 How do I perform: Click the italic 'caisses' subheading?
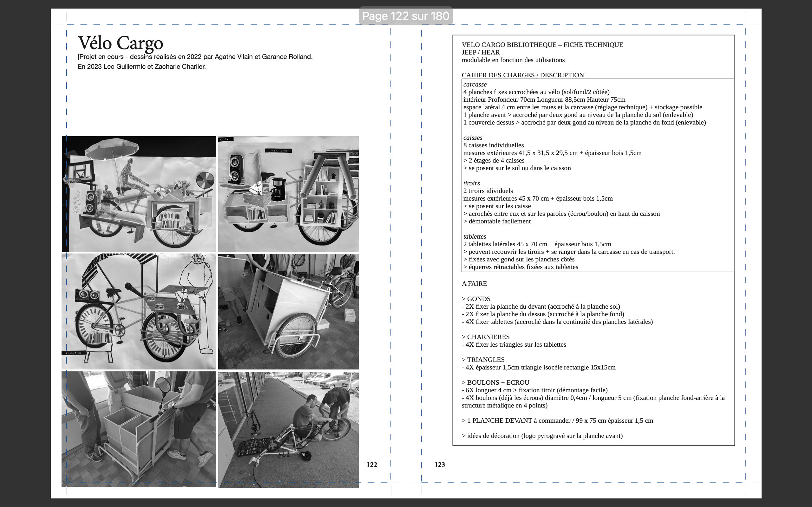tap(473, 138)
